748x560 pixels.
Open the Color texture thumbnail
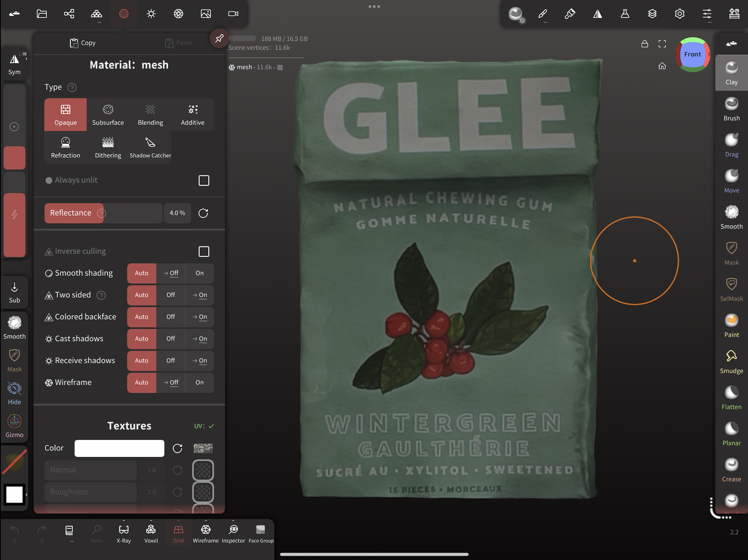(x=203, y=448)
